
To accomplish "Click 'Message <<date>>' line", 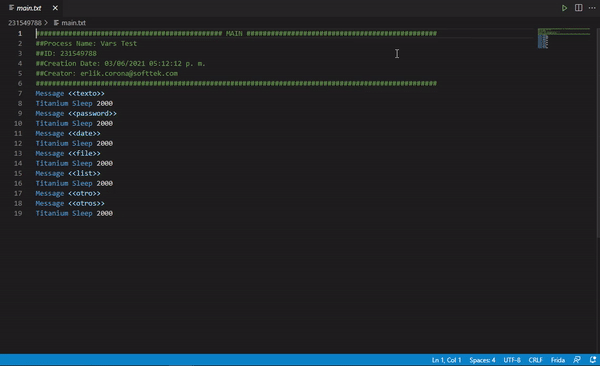I will pyautogui.click(x=68, y=133).
